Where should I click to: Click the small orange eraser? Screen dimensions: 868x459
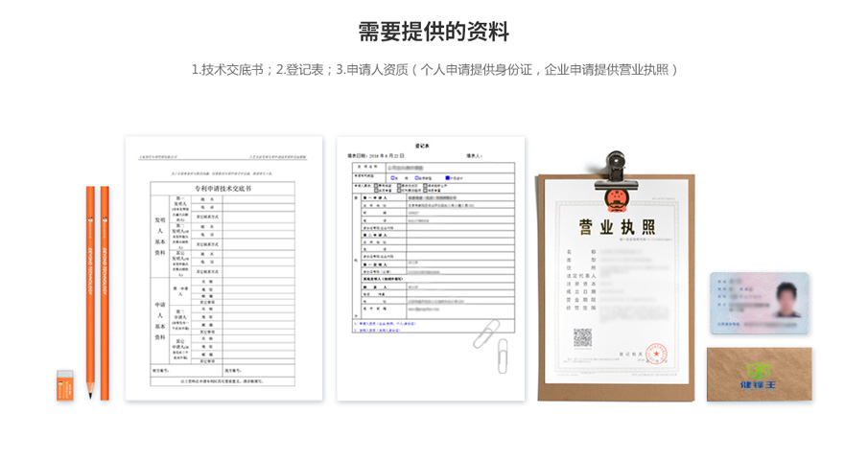[x=65, y=385]
